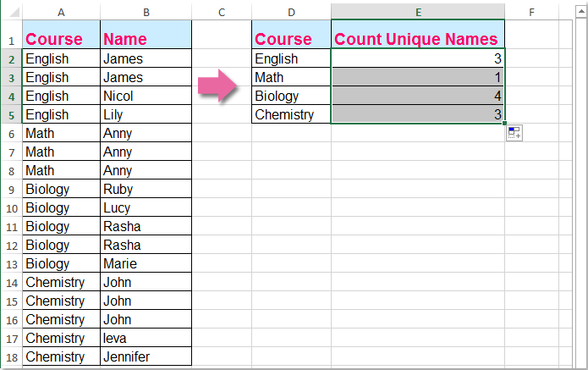Viewport: 588px width, 370px height.
Task: Select 'Chemistry' in cell D5
Action: coord(291,114)
